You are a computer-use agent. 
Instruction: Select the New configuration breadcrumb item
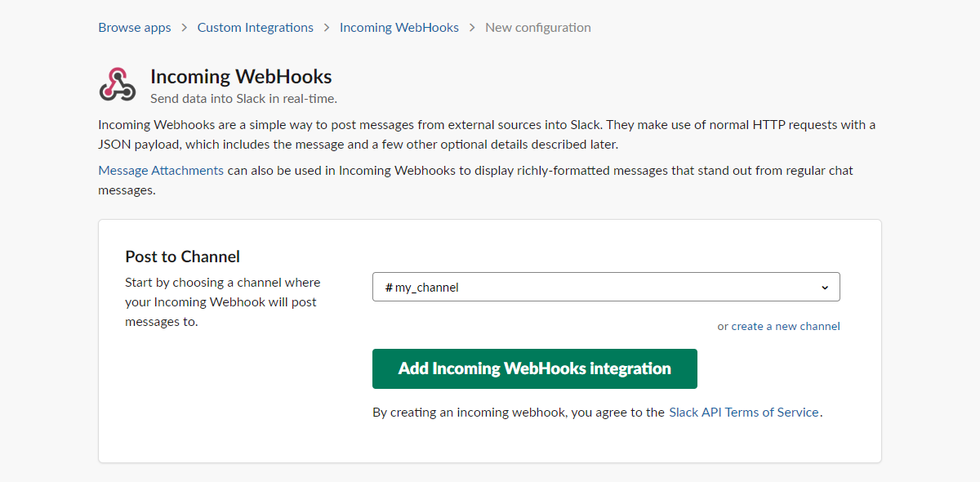click(537, 27)
